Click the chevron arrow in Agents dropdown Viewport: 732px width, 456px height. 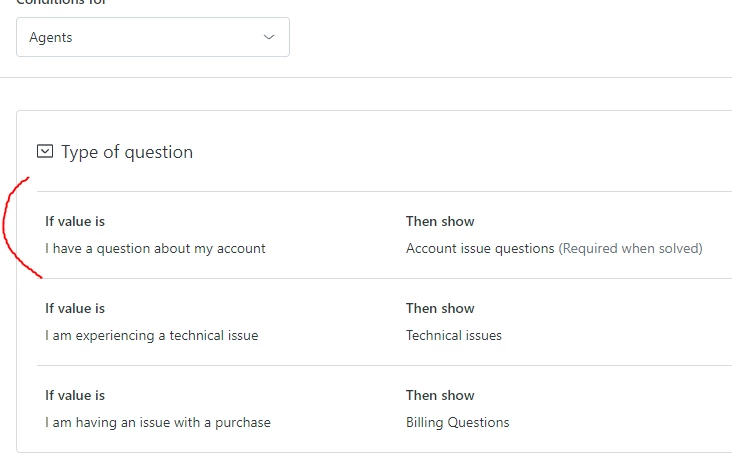[x=268, y=37]
